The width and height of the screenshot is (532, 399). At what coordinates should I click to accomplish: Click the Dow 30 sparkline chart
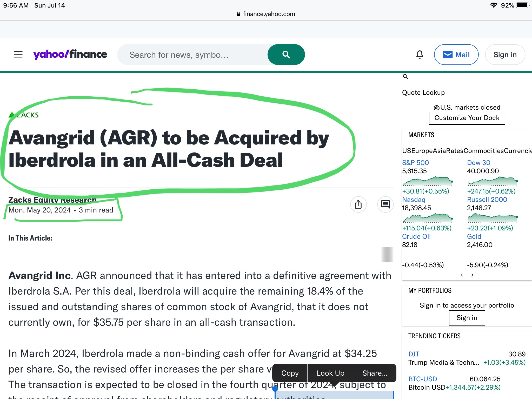[493, 181]
